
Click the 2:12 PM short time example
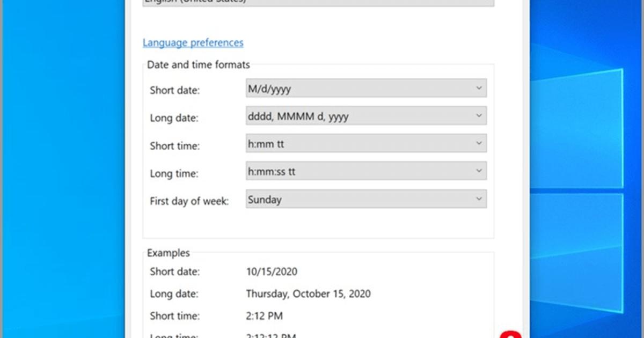point(264,315)
